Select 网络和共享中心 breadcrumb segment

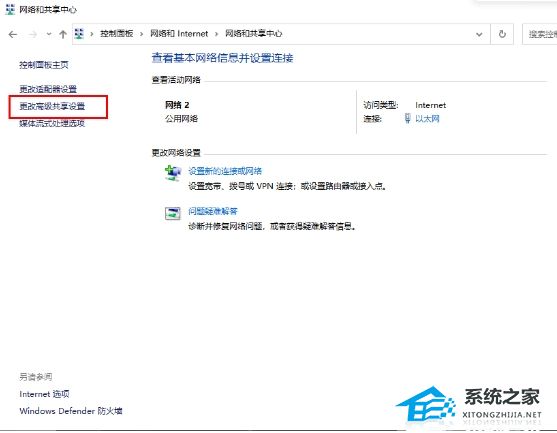pos(254,34)
